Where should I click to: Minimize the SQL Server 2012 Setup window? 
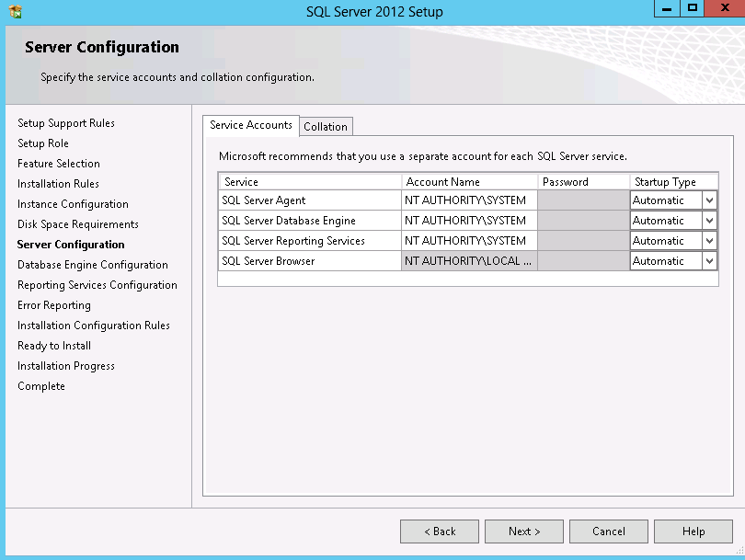click(x=667, y=8)
